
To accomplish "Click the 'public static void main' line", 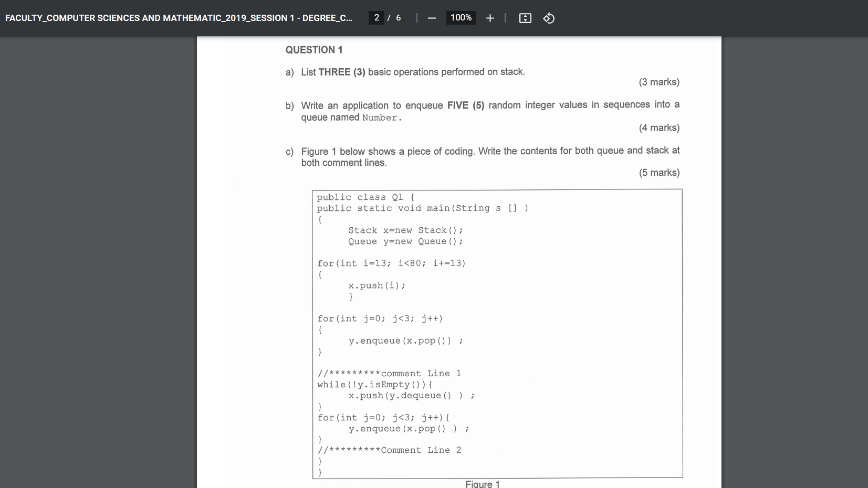I will pos(422,208).
